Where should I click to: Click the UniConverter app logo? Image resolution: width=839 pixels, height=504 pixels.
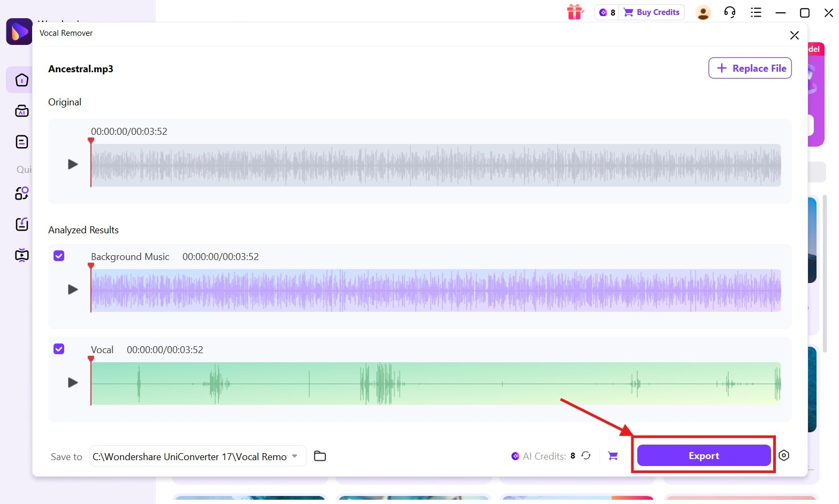19,32
